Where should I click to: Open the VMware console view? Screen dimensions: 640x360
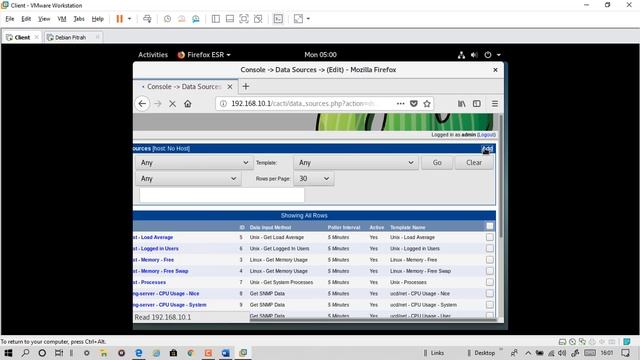pos(278,19)
